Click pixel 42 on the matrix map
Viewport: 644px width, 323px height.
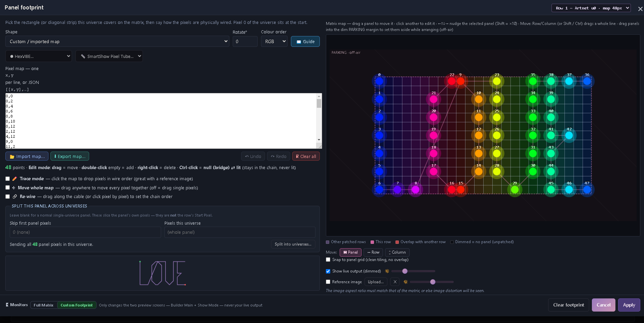tap(569, 135)
